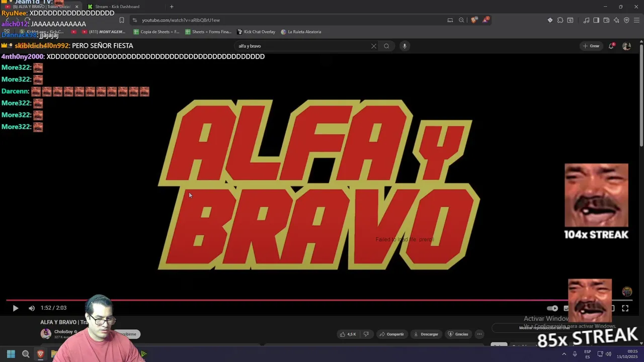Switch the ESP keyboard language indicator
The width and height of the screenshot is (644, 362).
pos(588,354)
